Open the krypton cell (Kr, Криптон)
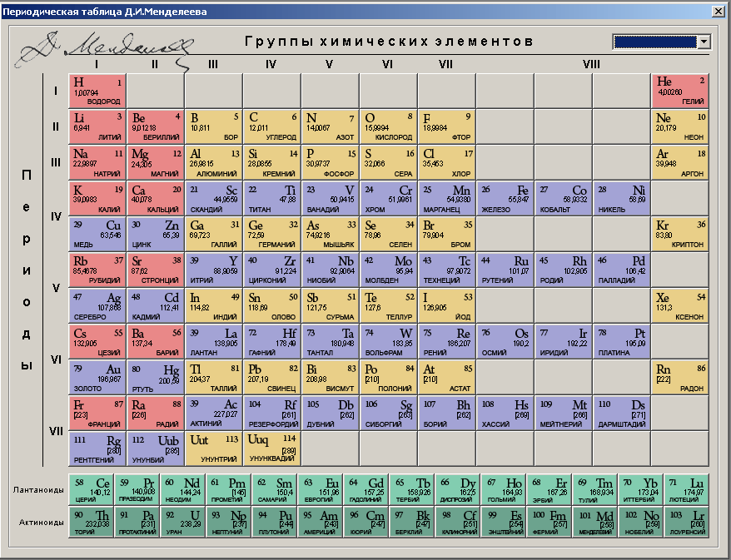Screen dimensions: 731x560 coord(680,234)
